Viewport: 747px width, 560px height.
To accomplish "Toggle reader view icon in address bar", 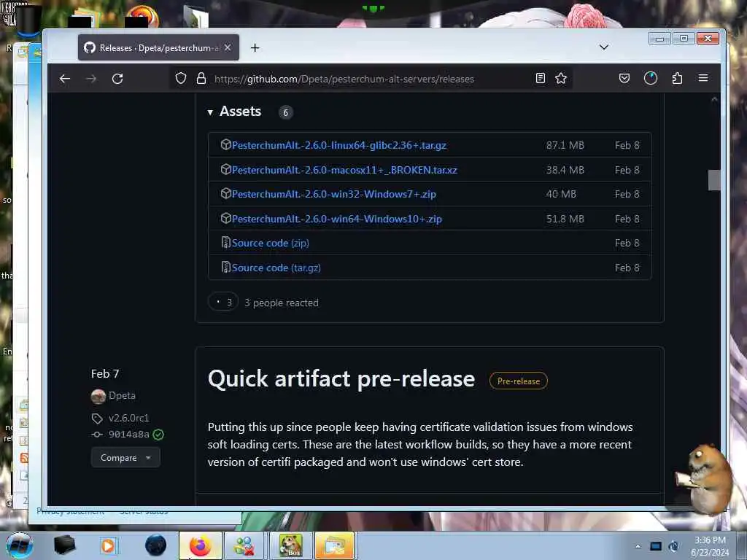I will click(540, 78).
